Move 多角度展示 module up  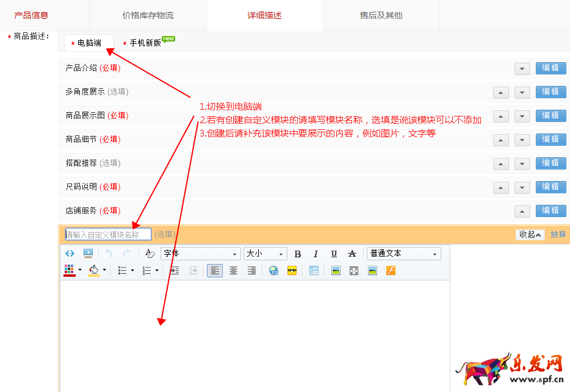[500, 93]
